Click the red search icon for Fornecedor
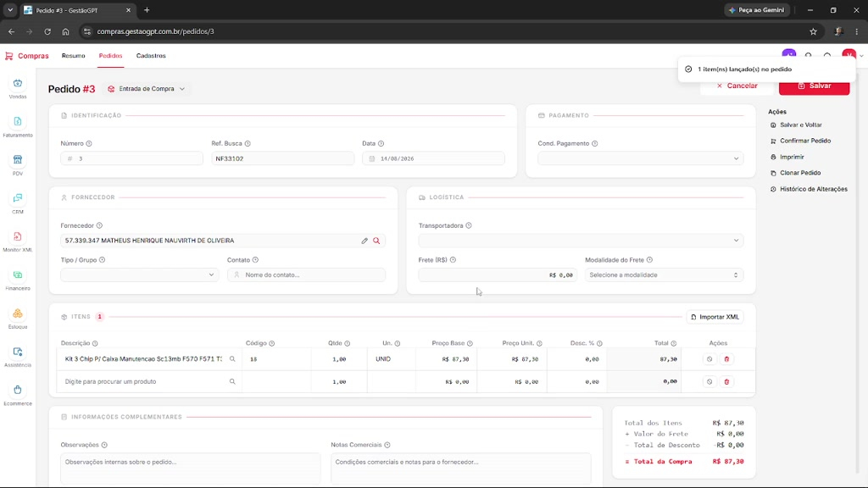 point(376,241)
